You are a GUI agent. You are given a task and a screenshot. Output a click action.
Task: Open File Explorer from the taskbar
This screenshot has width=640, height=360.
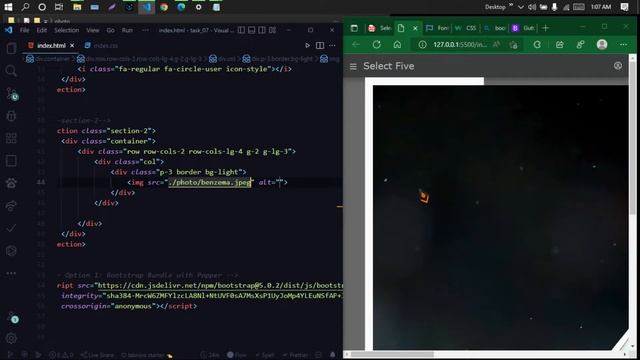point(77,7)
